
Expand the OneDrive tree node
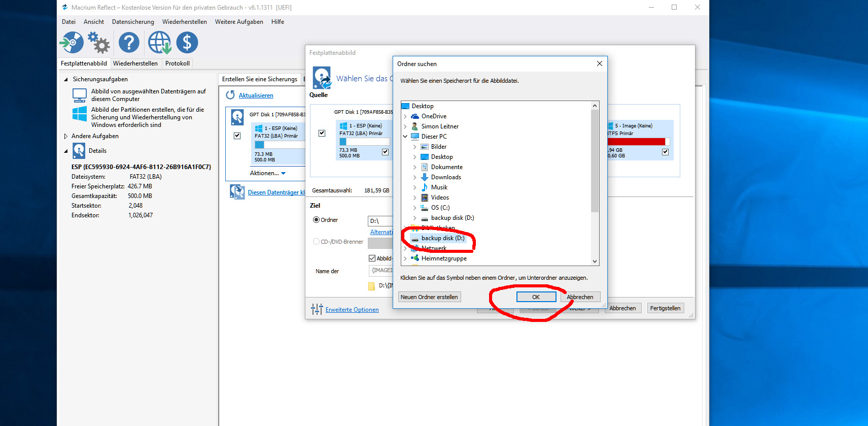(405, 116)
